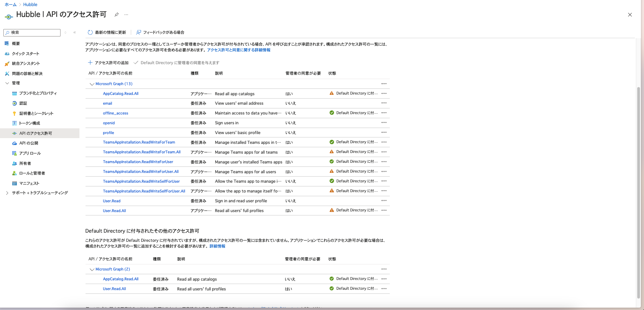Image resolution: width=644 pixels, height=310 pixels.
Task: Open クイック スタート in the sidebar
Action: tap(25, 54)
